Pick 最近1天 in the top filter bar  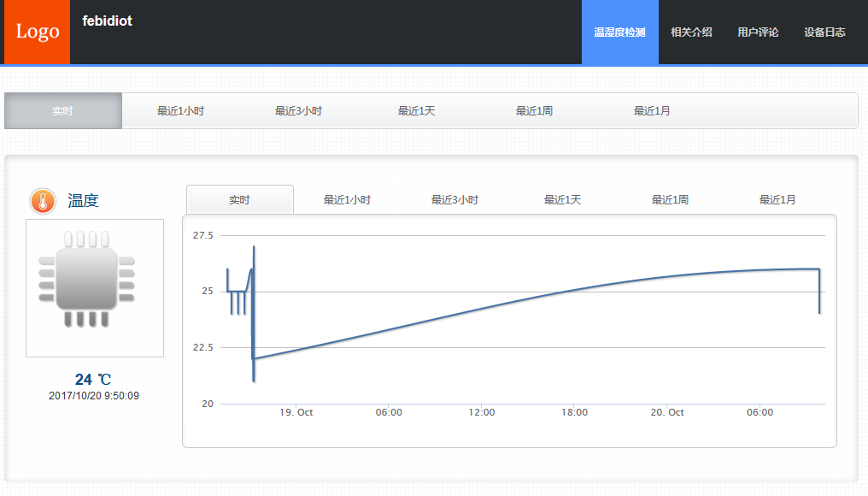point(416,111)
